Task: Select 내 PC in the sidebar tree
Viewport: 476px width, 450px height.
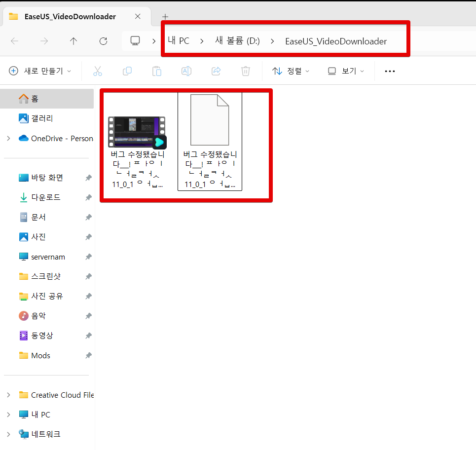Action: point(40,414)
